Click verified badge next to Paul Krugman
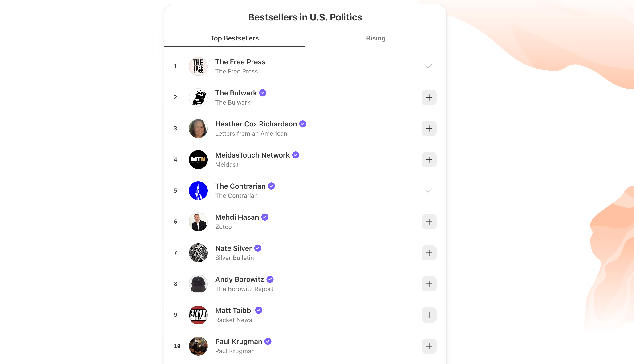This screenshot has height=364, width=634. [x=268, y=341]
